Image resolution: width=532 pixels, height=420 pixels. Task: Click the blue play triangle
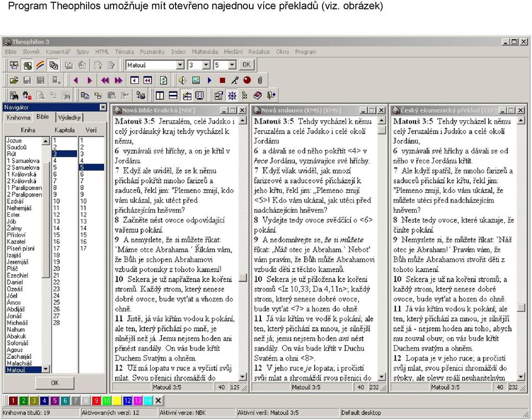(x=209, y=80)
